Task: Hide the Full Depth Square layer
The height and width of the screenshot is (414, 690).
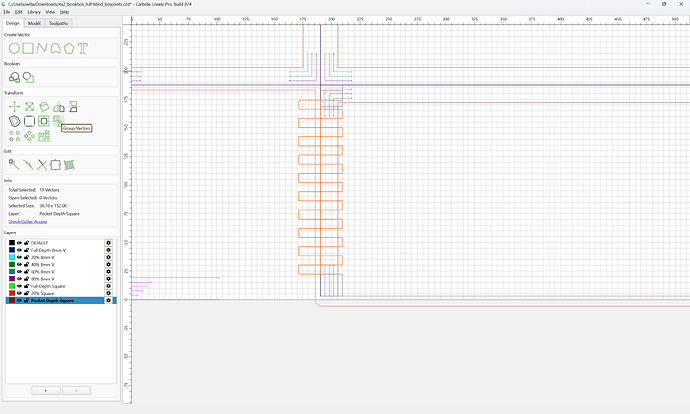Action: pyautogui.click(x=19, y=286)
